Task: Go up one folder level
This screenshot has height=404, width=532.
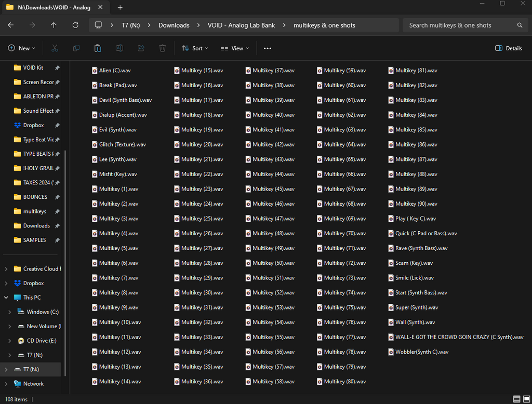Action: pos(54,25)
